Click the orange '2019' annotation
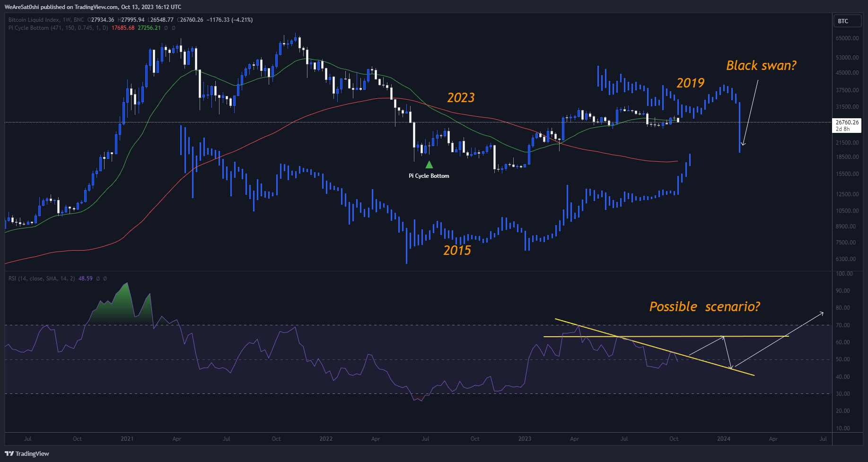The width and height of the screenshot is (868, 462). click(690, 83)
